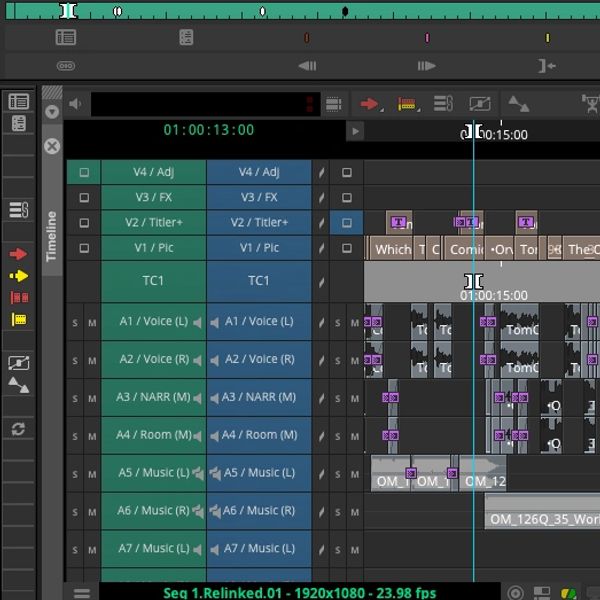Viewport: 600px width, 600px height.
Task: Click the magenta marker under the composer
Action: point(427,38)
